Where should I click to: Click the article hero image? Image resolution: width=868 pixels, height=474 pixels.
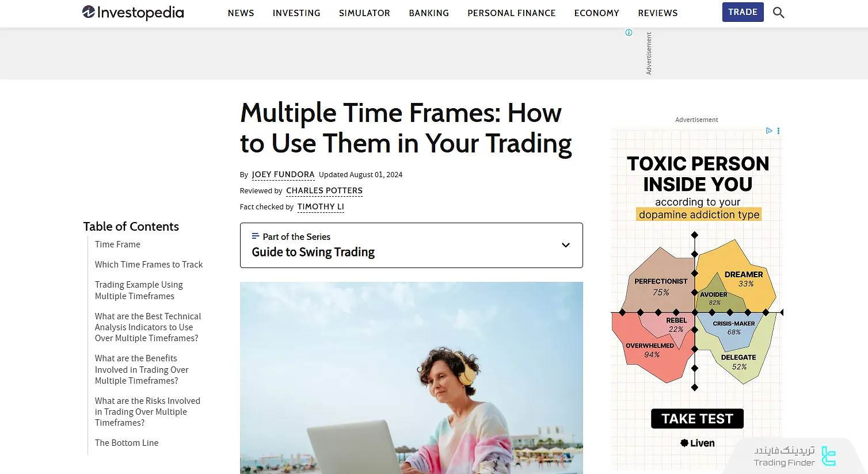(x=411, y=377)
